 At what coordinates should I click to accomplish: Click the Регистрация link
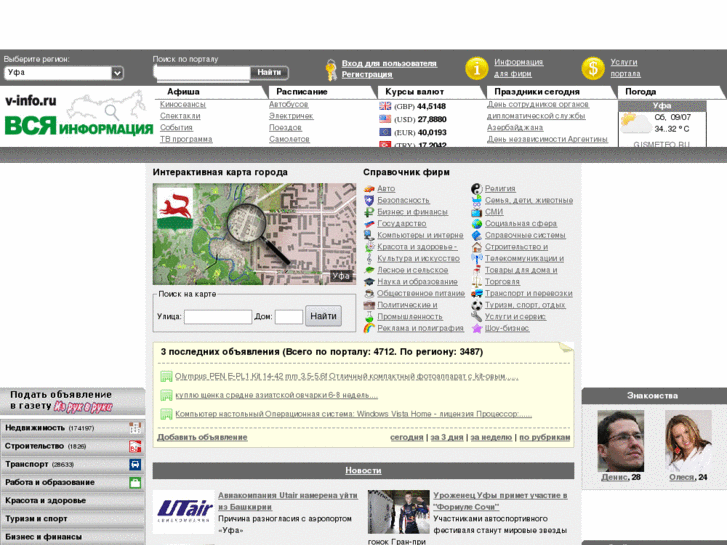click(367, 74)
